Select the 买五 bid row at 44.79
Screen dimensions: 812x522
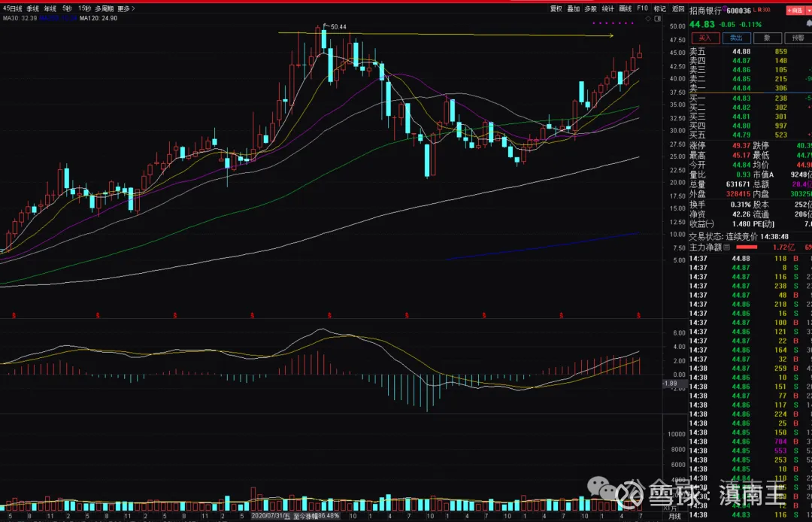click(x=750, y=135)
